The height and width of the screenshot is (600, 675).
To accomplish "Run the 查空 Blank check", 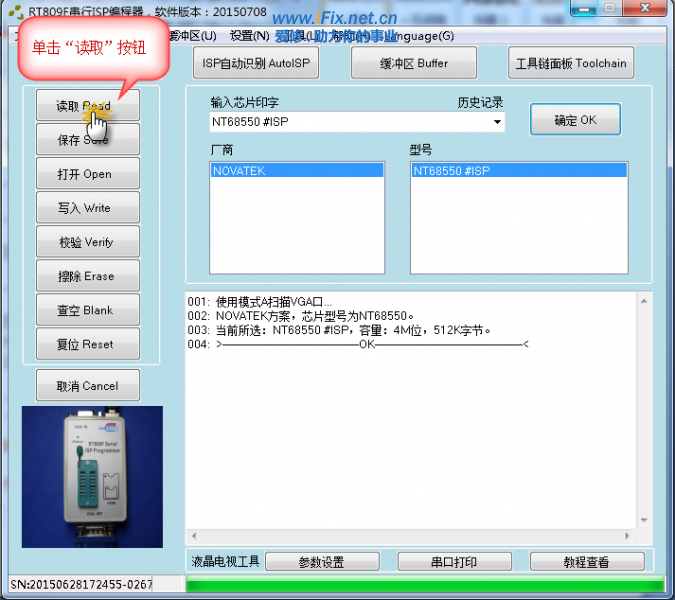I will pos(87,310).
